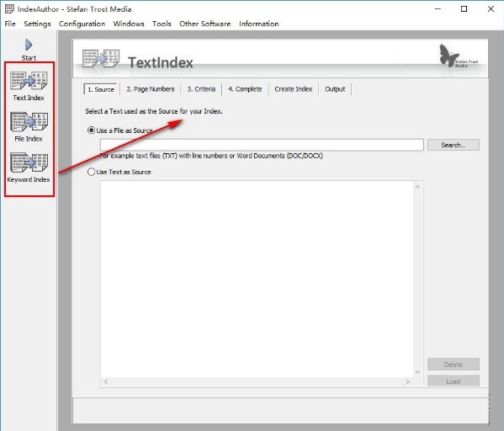Go to the 4. Complete tab
The image size is (504, 431).
(245, 89)
